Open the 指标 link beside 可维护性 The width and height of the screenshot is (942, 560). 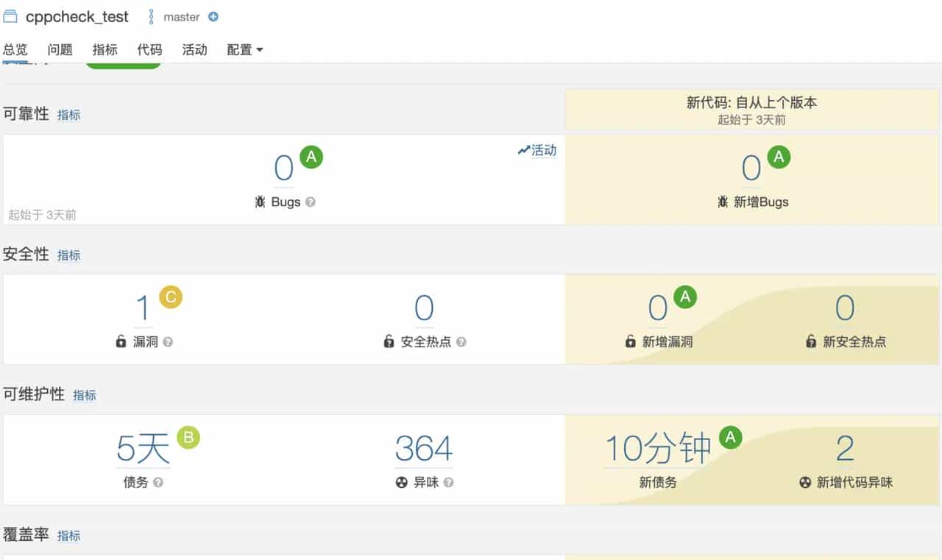[x=85, y=395]
